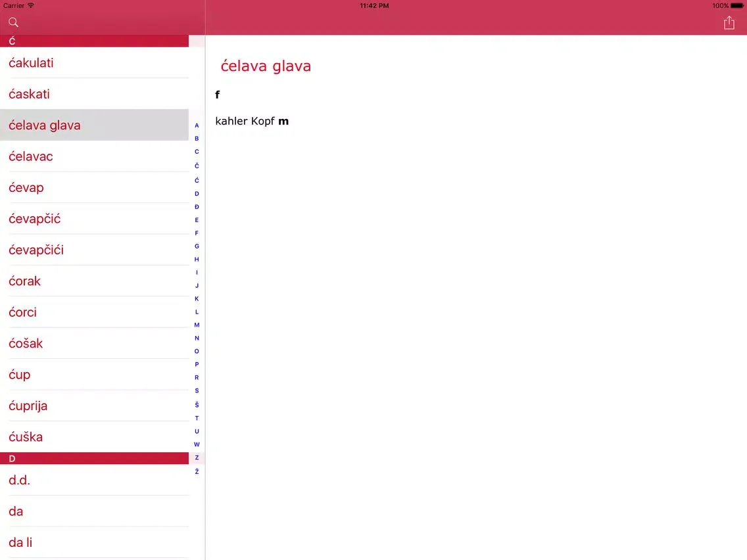Jump to index letter H

point(197,260)
